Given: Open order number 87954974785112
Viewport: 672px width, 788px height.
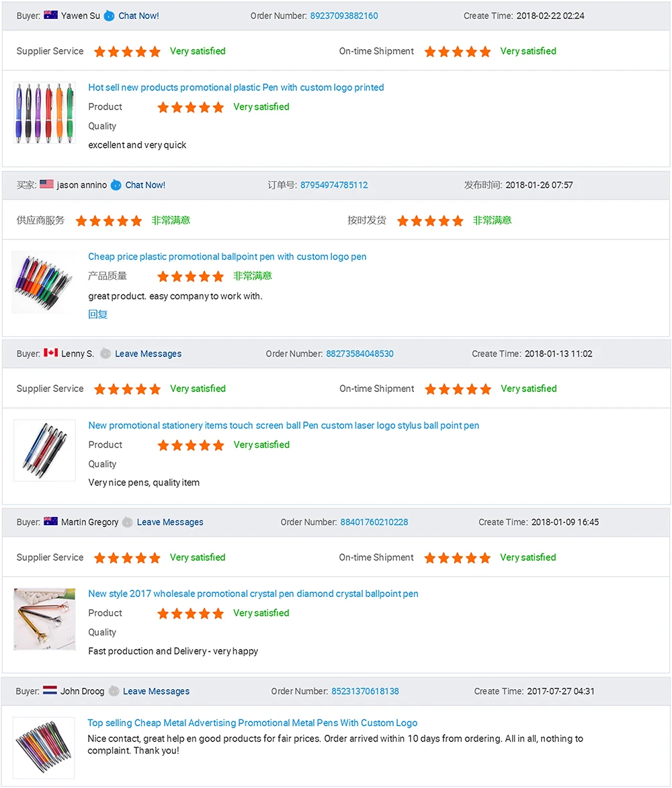Looking at the screenshot, I should (x=334, y=184).
